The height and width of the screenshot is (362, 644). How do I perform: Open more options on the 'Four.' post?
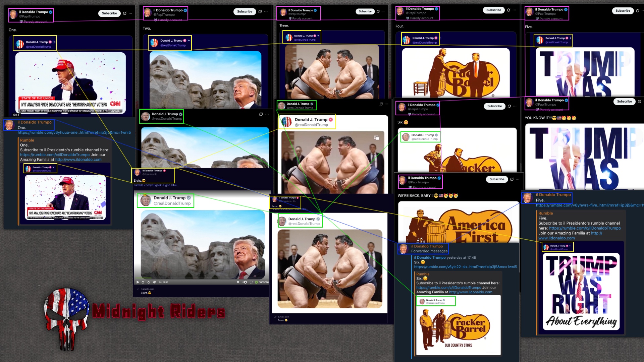click(x=514, y=10)
